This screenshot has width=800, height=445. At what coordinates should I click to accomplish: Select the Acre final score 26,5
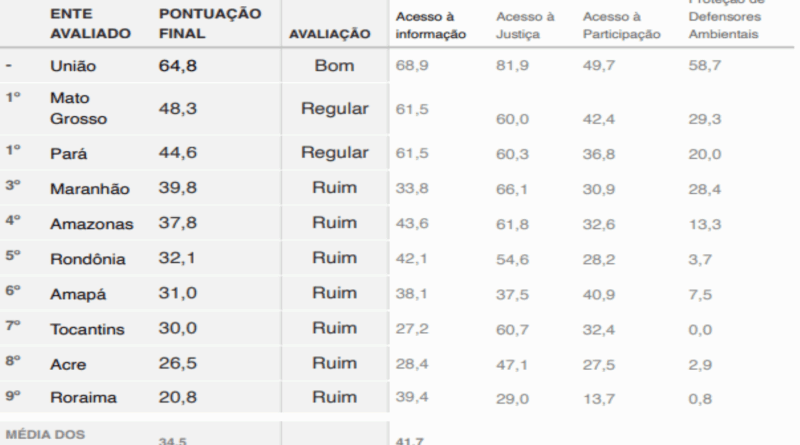click(178, 362)
